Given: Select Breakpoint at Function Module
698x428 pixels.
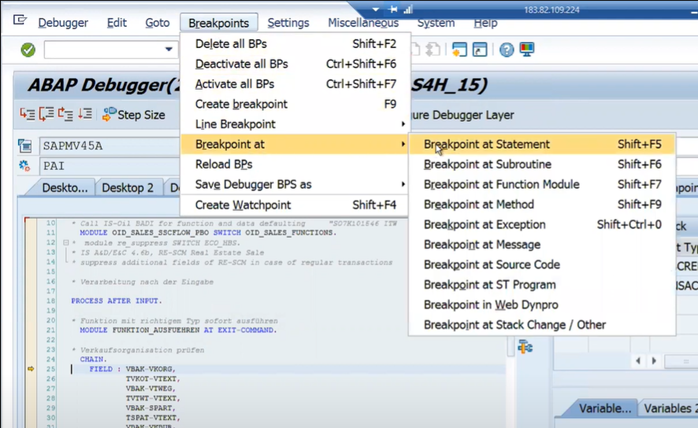Looking at the screenshot, I should tap(542, 184).
